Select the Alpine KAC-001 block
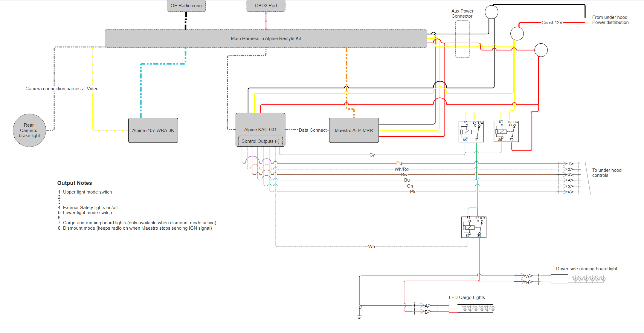Screen dimensions: 644x333 [260, 130]
